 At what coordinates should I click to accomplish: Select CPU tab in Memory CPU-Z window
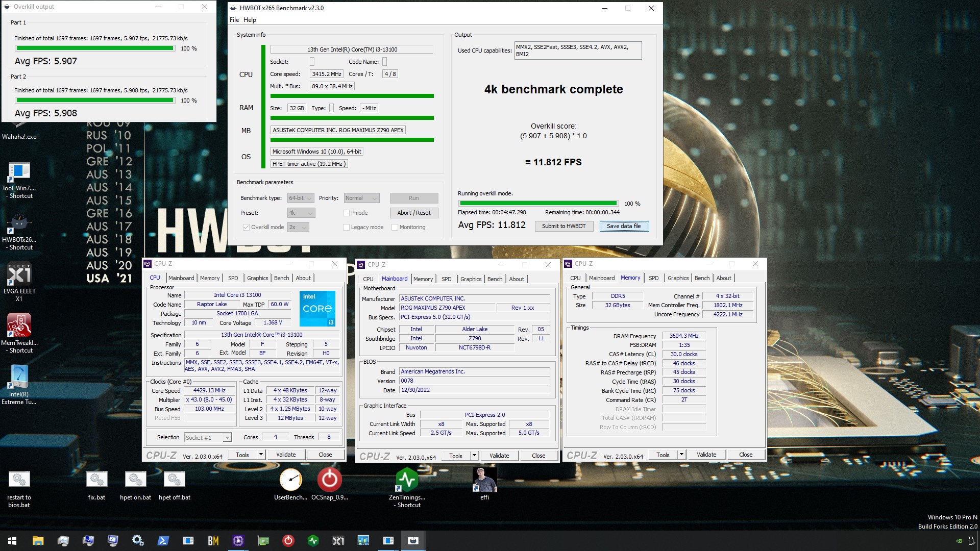coord(575,278)
